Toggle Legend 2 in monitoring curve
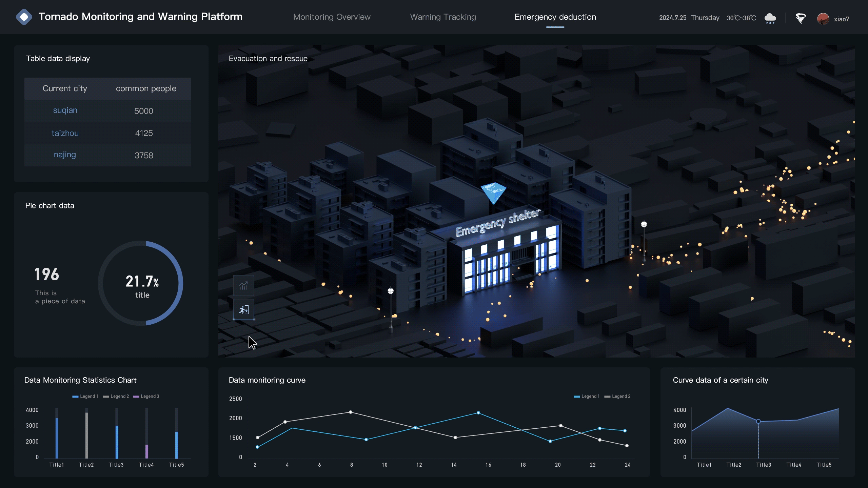This screenshot has height=488, width=868. (617, 396)
